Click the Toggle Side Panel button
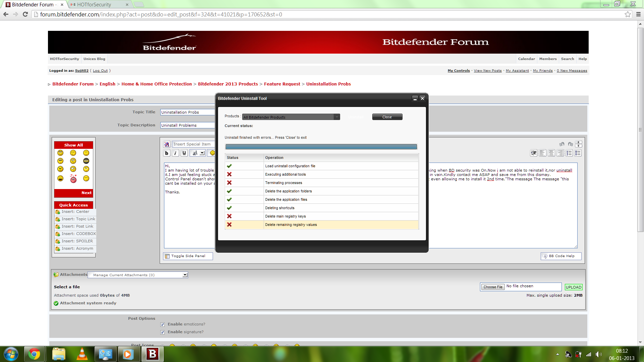Screen dimensions: 644x362 coord(188,256)
